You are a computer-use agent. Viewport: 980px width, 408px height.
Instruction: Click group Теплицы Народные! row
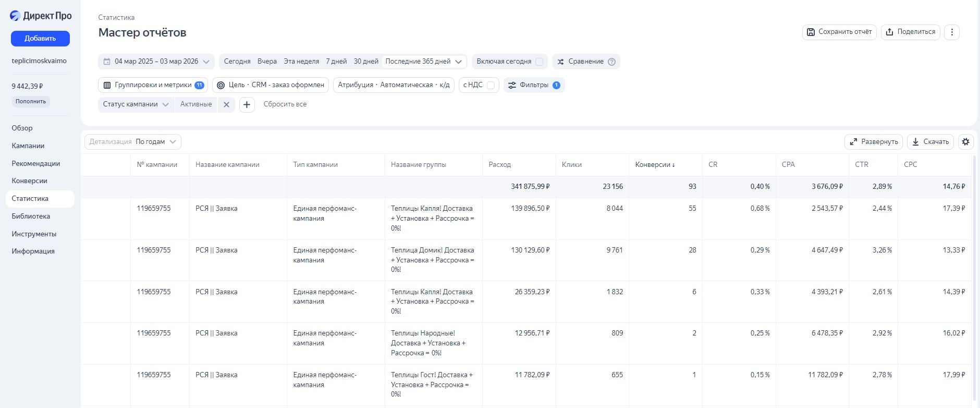428,343
